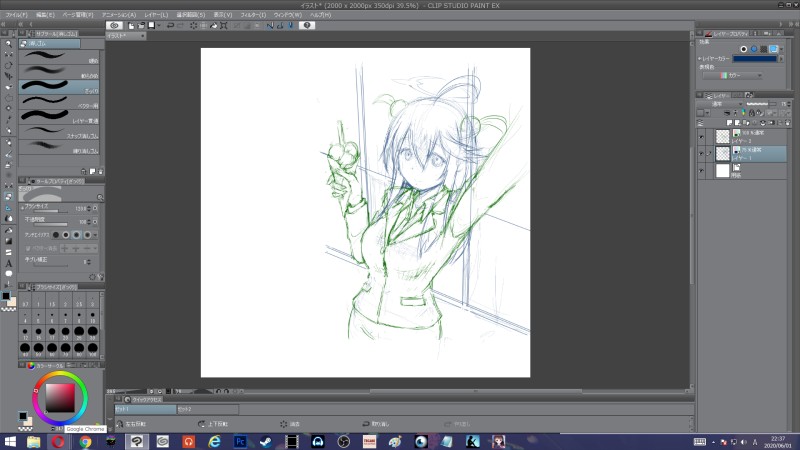Expand layer effect options arrow

782,49
